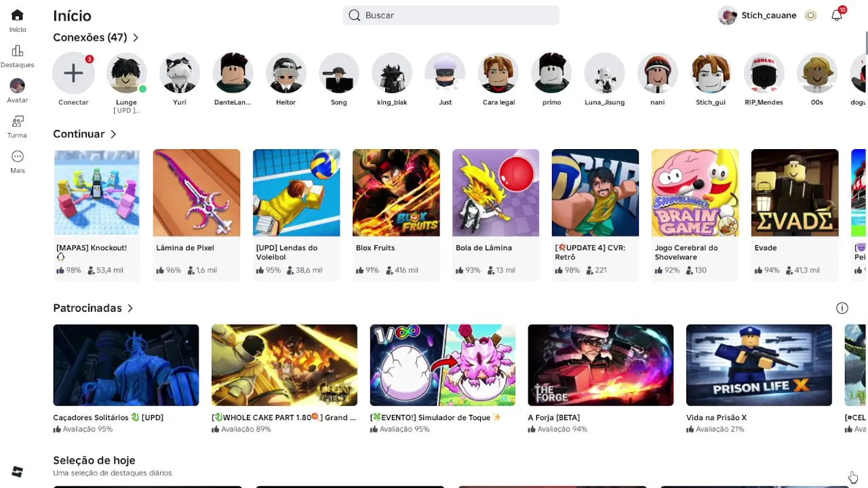Screen dimensions: 868x488
Task: Open the notifications bell icon
Action: tap(837, 15)
